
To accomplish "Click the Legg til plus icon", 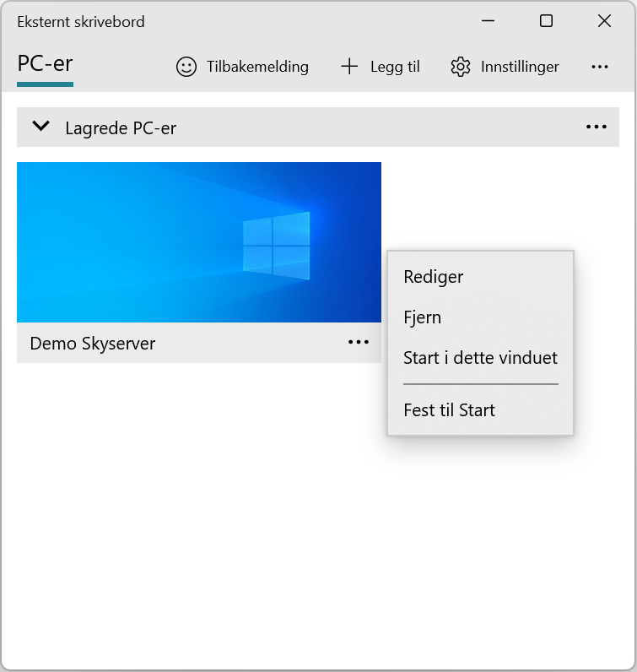I will 349,67.
